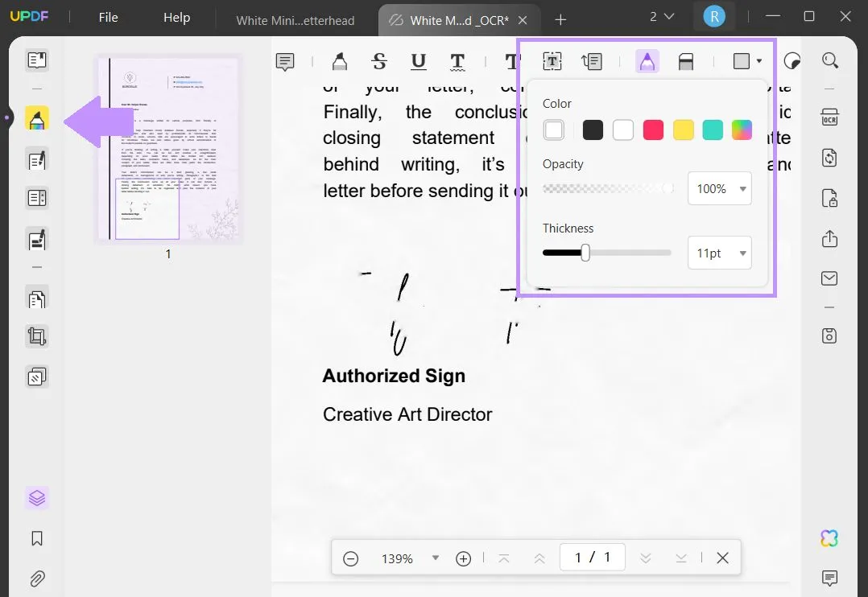This screenshot has height=597, width=868.
Task: Pick the red color swatch
Action: (653, 130)
